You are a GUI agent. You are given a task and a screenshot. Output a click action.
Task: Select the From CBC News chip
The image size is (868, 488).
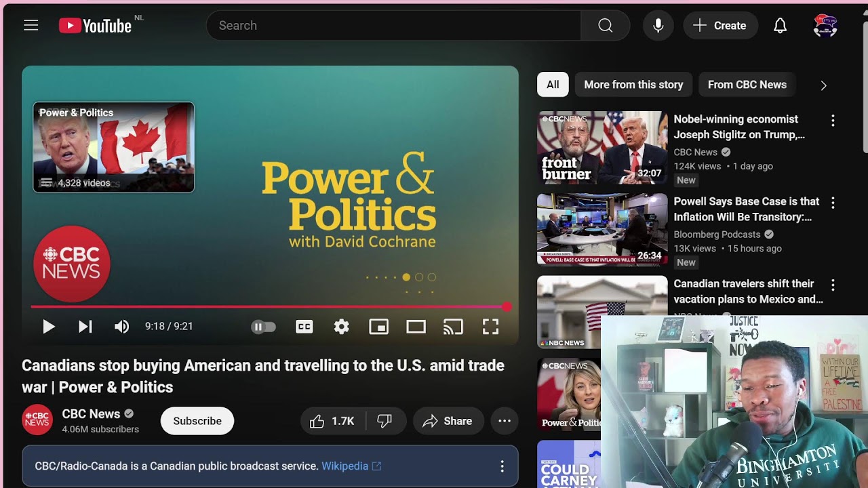pyautogui.click(x=747, y=85)
